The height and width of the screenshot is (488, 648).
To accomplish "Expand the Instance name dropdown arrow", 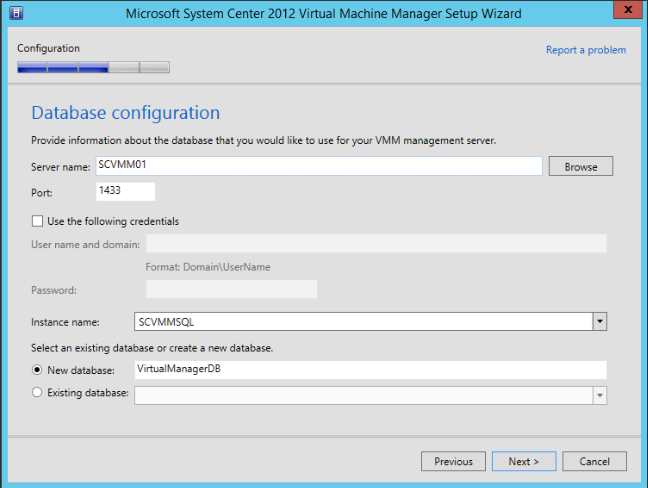I will click(600, 321).
